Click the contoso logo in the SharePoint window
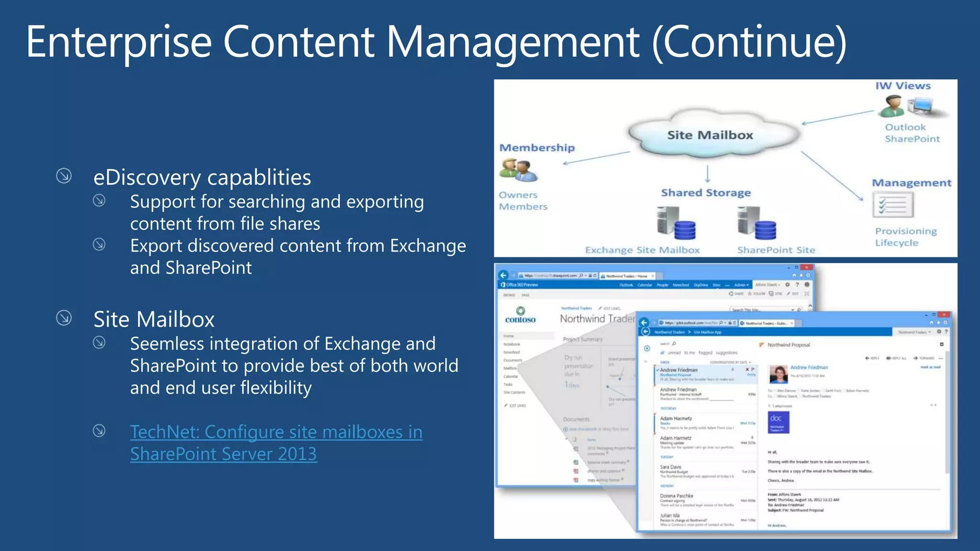The width and height of the screenshot is (980, 551). coord(520,316)
